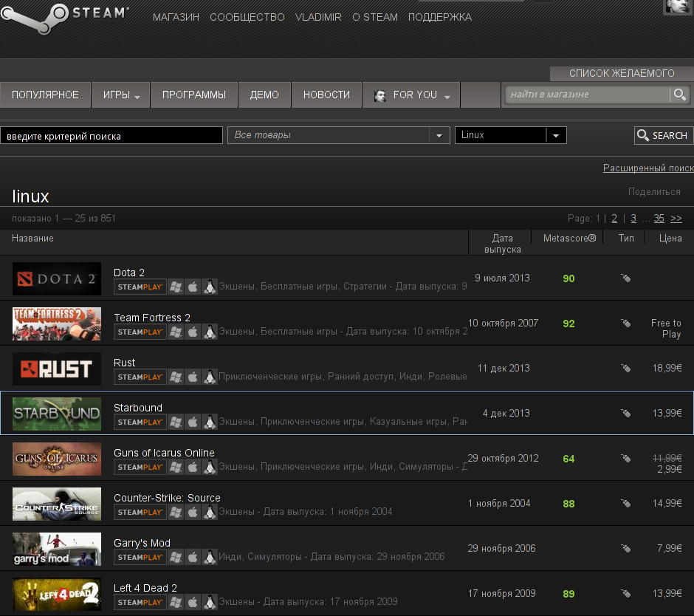Click the Linux penguin icon for Dota 2

(210, 287)
